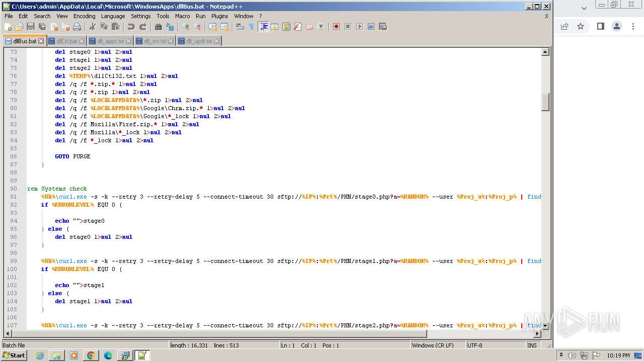Viewport: 644px width, 362px height.
Task: Toggle the Document Map panel icon
Action: [286, 27]
